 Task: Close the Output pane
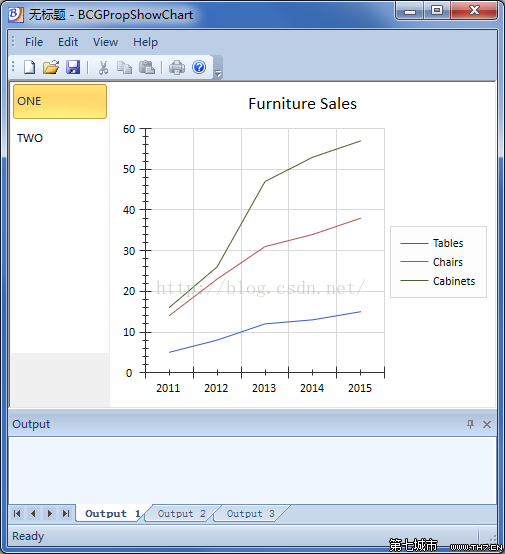point(487,424)
